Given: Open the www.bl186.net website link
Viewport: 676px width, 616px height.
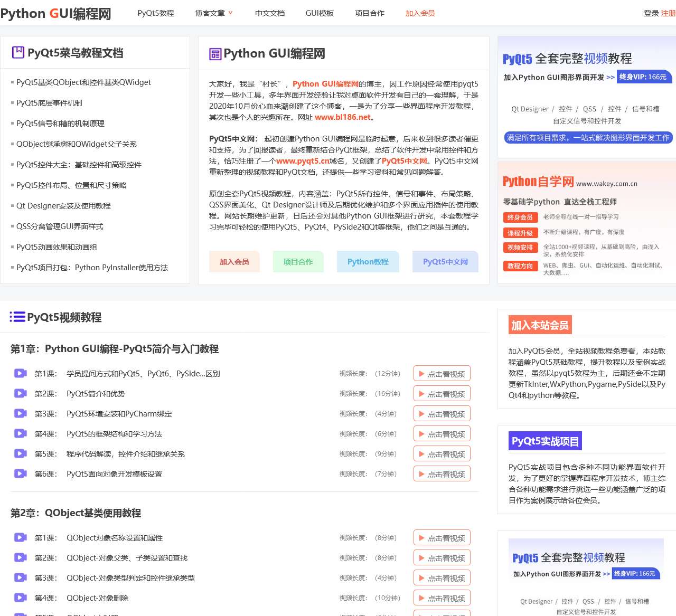Looking at the screenshot, I should click(x=342, y=117).
